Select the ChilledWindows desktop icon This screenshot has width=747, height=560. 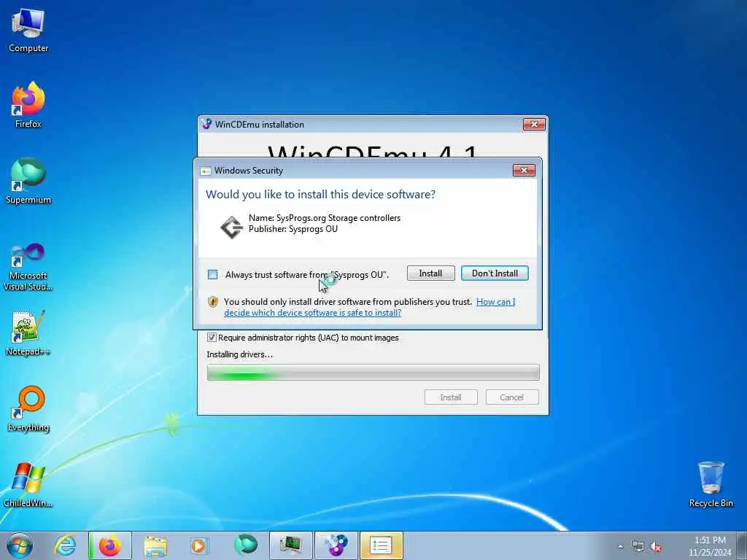coord(28,485)
